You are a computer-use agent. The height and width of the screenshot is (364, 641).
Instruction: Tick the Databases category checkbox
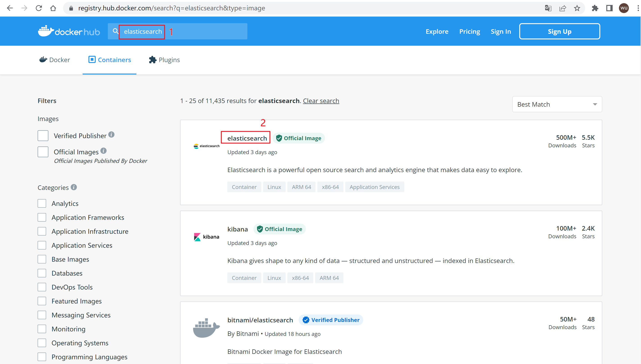(42, 273)
